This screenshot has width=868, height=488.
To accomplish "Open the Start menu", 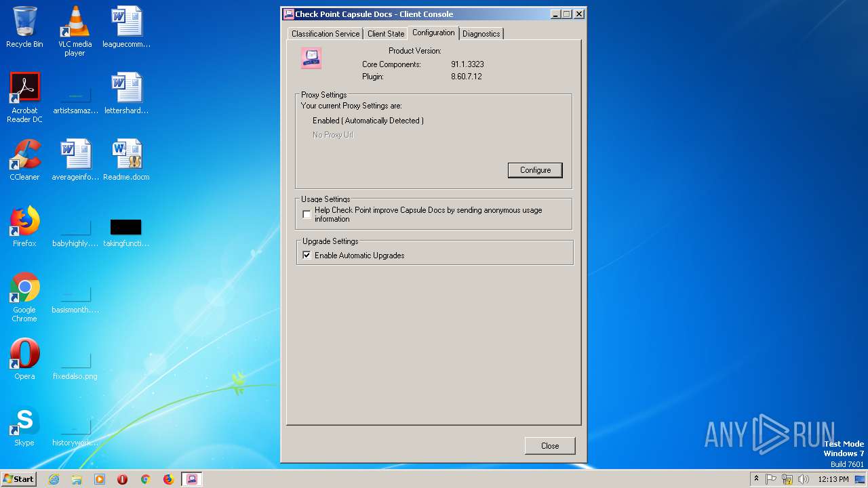I will [x=19, y=479].
